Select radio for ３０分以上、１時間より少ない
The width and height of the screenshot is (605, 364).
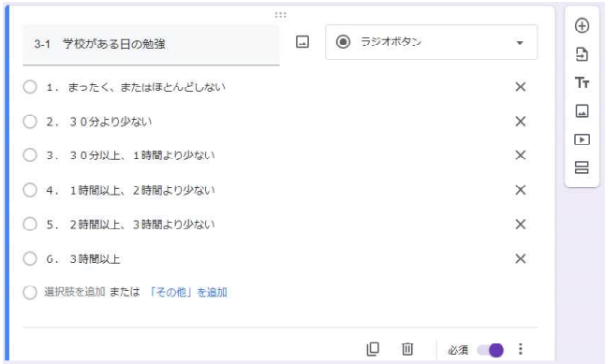[30, 155]
